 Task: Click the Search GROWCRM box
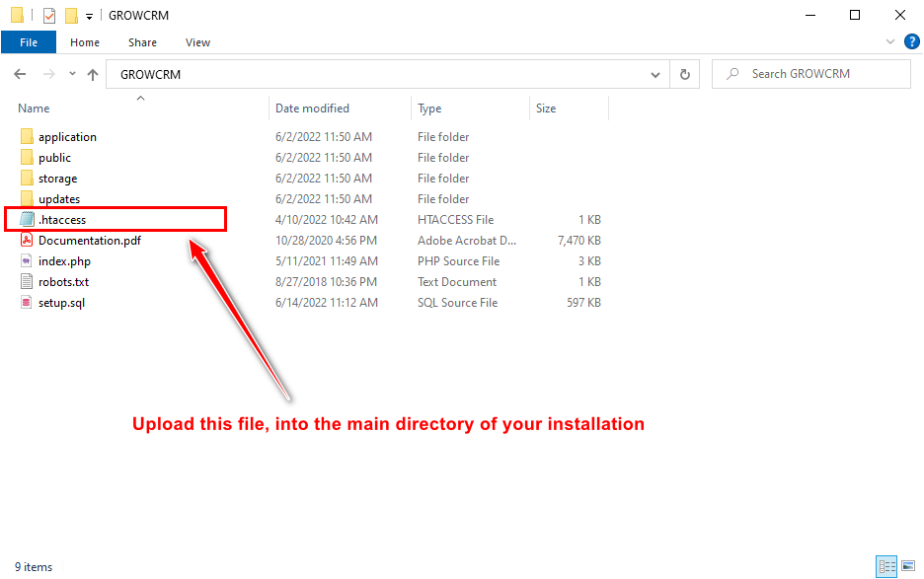pos(810,74)
